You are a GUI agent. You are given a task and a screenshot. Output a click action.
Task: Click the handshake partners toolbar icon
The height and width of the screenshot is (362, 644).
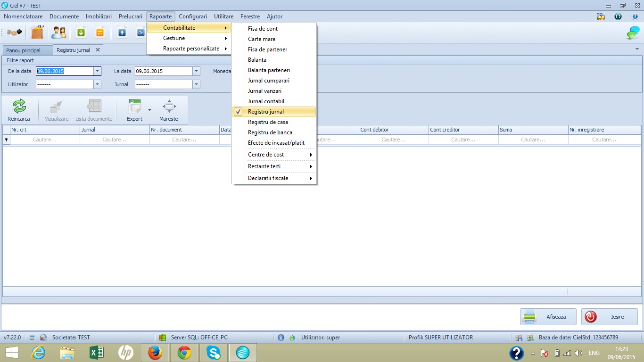pos(15,33)
